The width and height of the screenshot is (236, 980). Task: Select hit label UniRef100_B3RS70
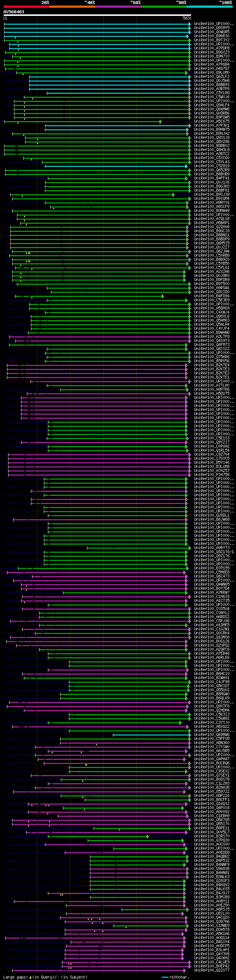(x=212, y=836)
